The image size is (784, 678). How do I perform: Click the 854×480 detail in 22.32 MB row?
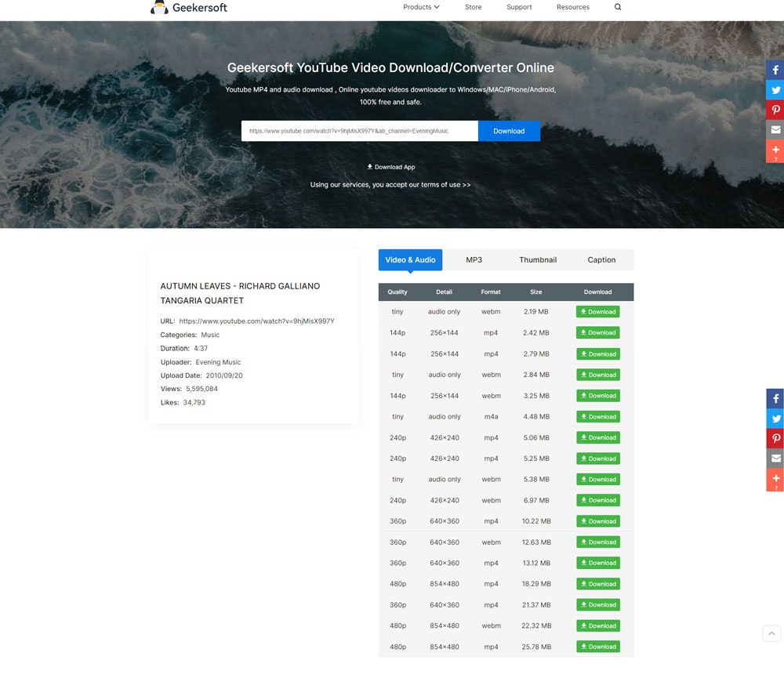(445, 625)
